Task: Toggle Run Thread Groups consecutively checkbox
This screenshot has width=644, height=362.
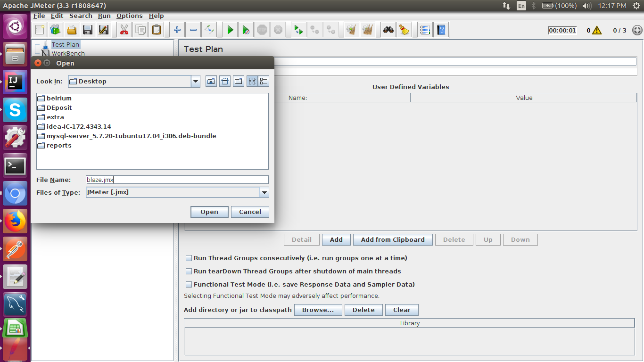Action: [x=189, y=258]
